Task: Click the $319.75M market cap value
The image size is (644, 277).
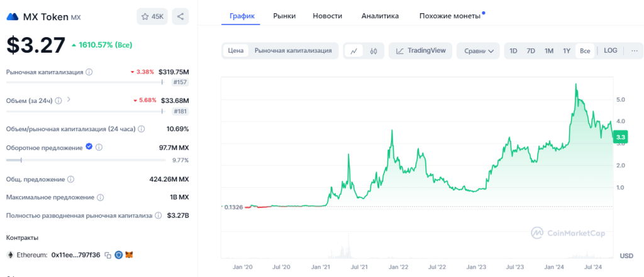Action: coord(174,72)
